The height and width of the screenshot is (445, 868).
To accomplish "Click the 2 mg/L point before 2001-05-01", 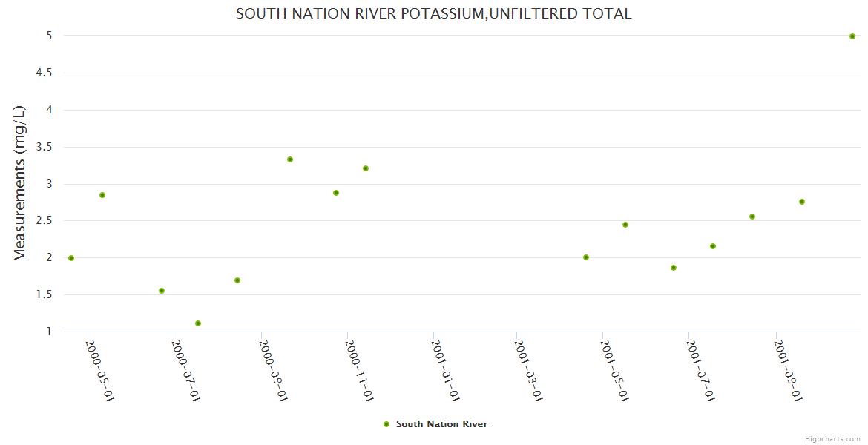I will pos(586,257).
